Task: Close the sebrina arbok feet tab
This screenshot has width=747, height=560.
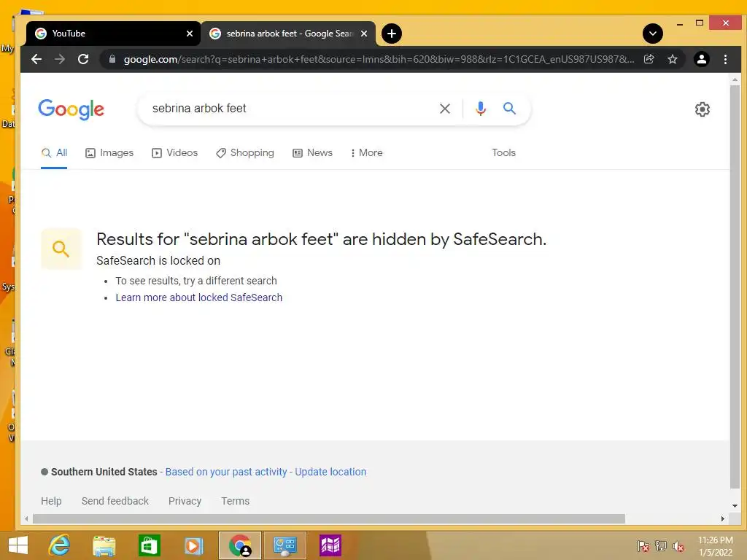Action: pos(363,34)
